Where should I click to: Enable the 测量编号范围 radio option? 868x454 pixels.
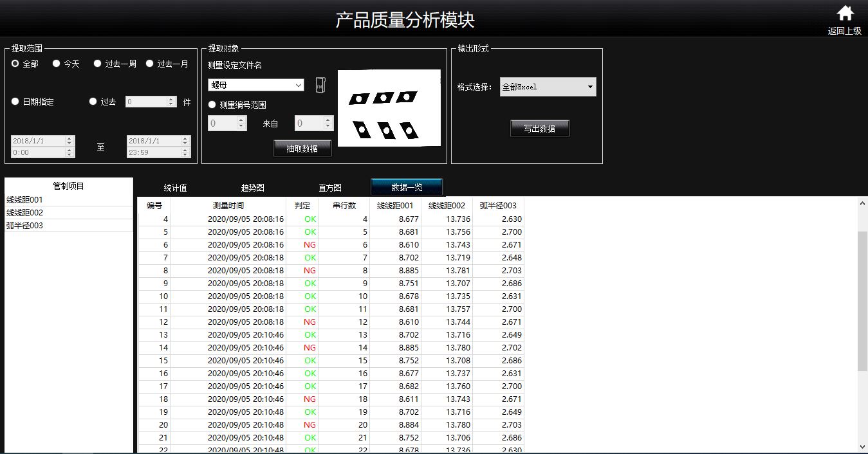(212, 105)
